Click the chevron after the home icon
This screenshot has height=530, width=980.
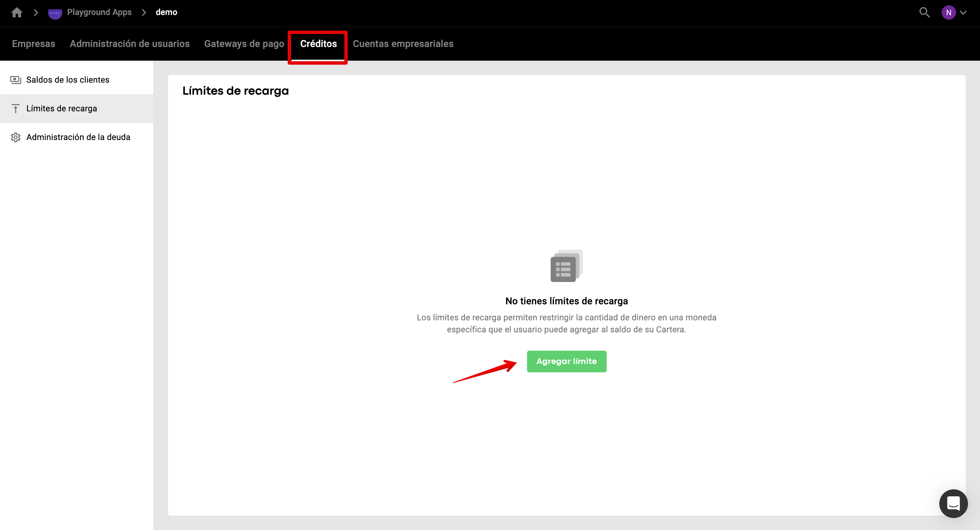coord(36,13)
